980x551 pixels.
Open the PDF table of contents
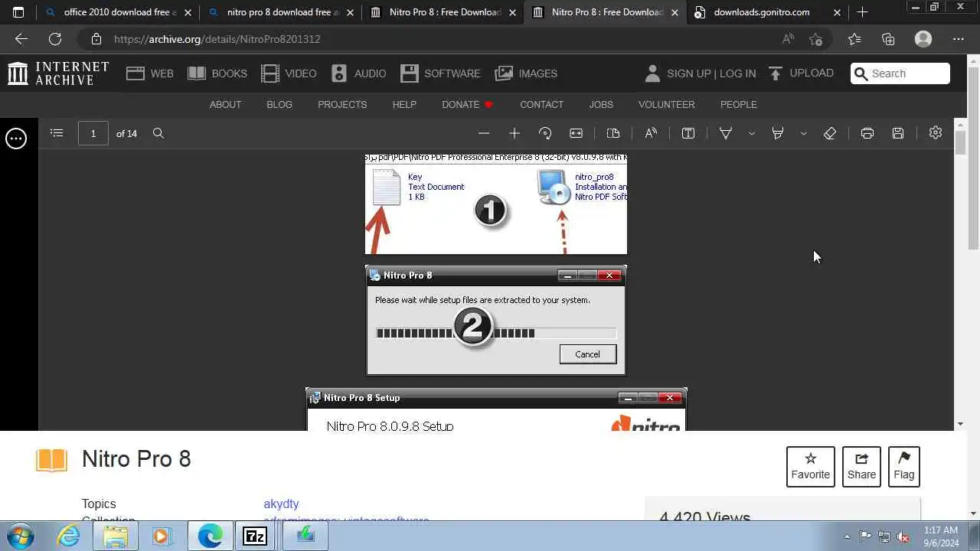pyautogui.click(x=57, y=133)
